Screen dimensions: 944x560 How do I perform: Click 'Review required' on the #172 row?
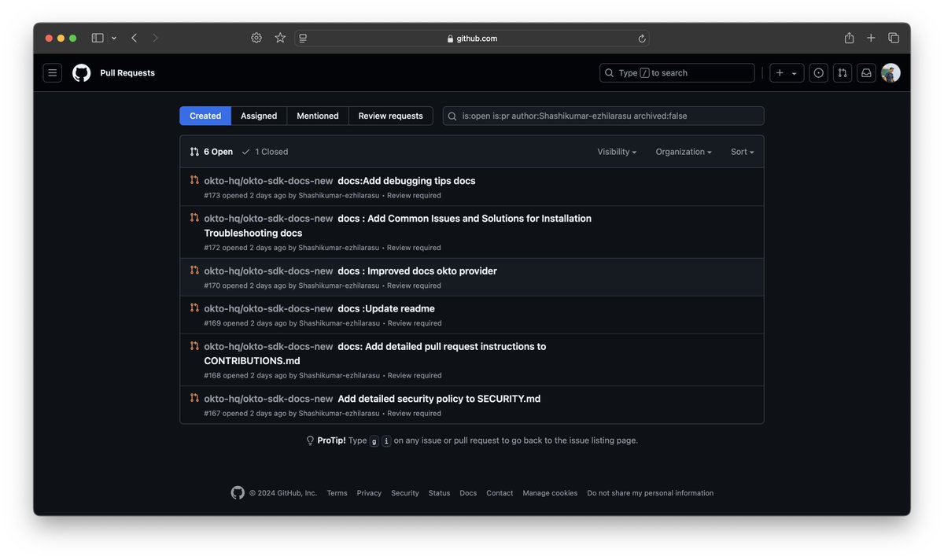coord(414,248)
